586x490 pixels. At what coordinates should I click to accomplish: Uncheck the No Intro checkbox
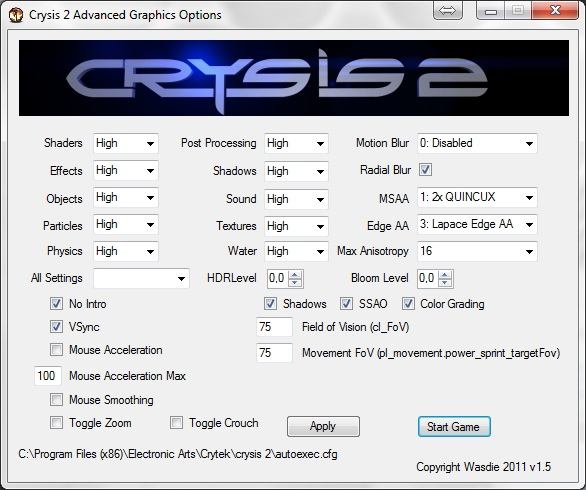(56, 303)
